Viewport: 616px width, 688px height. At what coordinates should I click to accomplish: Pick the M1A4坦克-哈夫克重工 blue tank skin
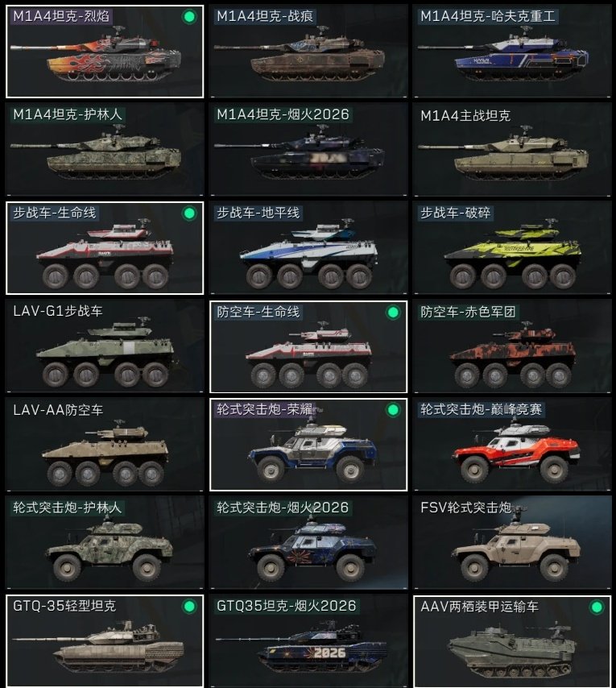point(512,52)
